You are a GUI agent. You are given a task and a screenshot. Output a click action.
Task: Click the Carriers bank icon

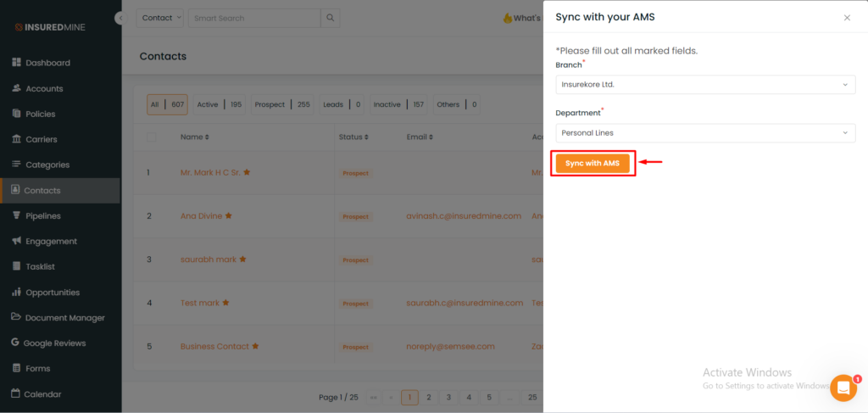click(x=16, y=139)
